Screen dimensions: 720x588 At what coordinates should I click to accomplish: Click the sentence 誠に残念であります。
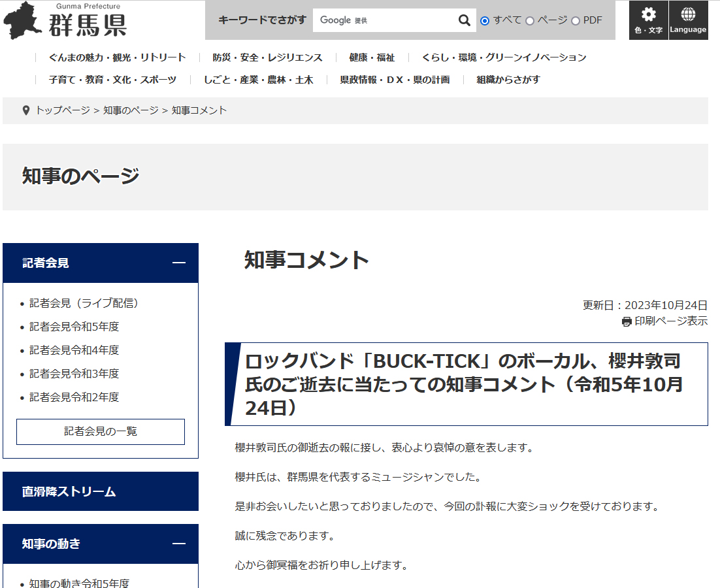pos(287,536)
